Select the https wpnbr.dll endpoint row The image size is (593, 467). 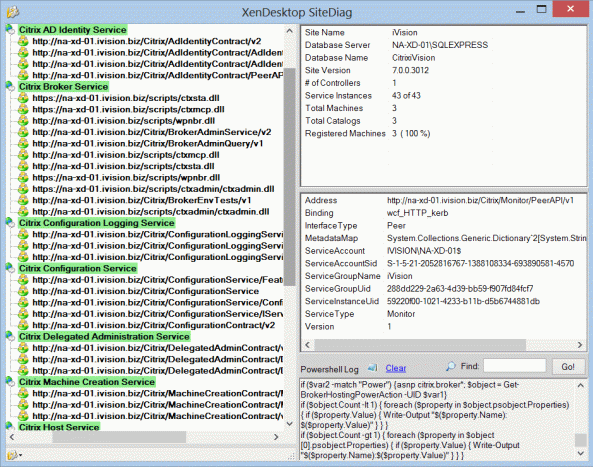pyautogui.click(x=126, y=177)
